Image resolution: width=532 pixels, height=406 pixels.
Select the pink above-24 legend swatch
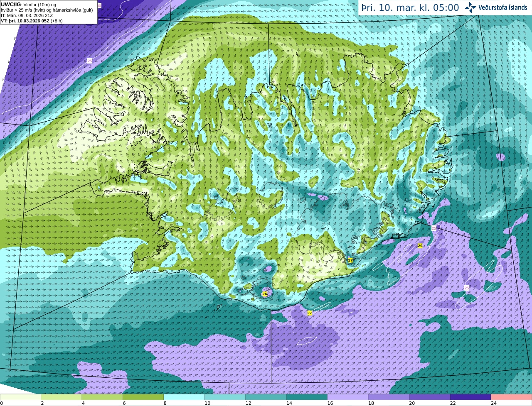point(512,397)
